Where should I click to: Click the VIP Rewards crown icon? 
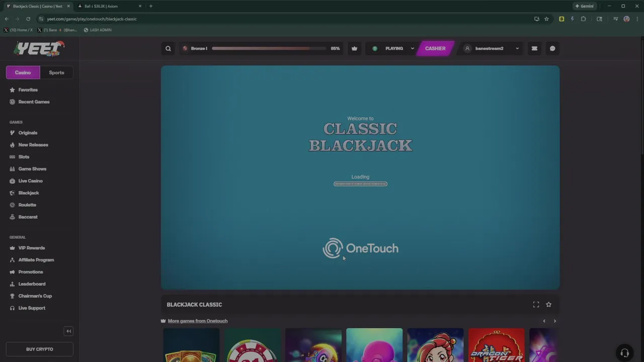click(x=13, y=248)
